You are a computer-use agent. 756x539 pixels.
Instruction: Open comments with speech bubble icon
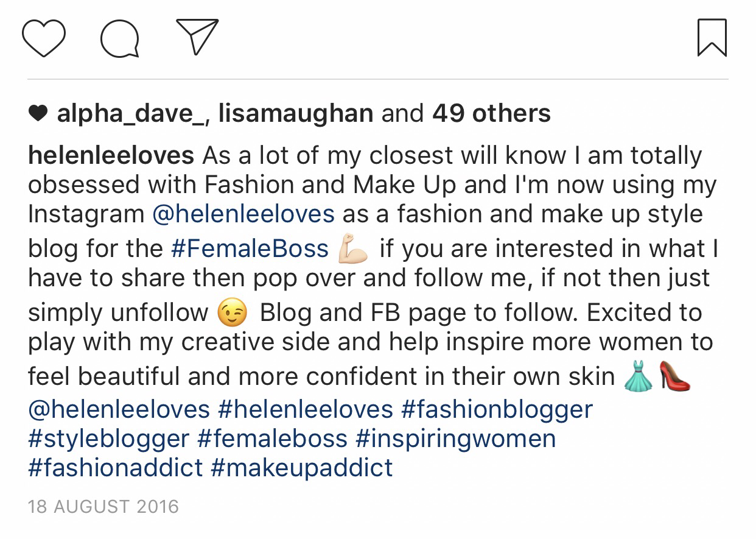tap(120, 38)
